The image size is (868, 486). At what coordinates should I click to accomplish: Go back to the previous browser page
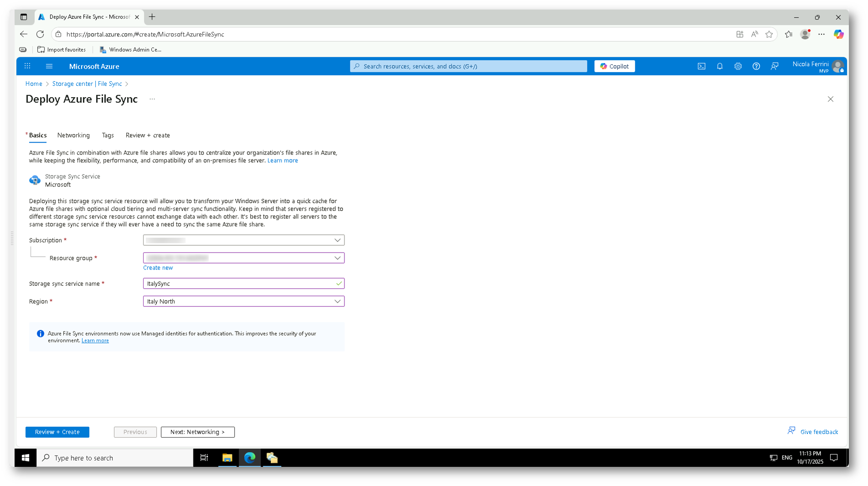coord(24,34)
